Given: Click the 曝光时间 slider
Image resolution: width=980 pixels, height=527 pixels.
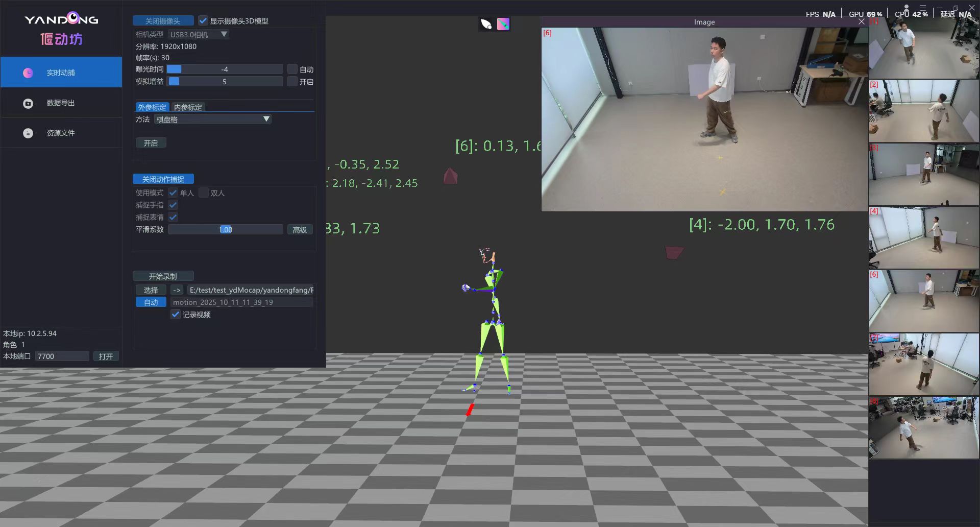Looking at the screenshot, I should click(225, 69).
